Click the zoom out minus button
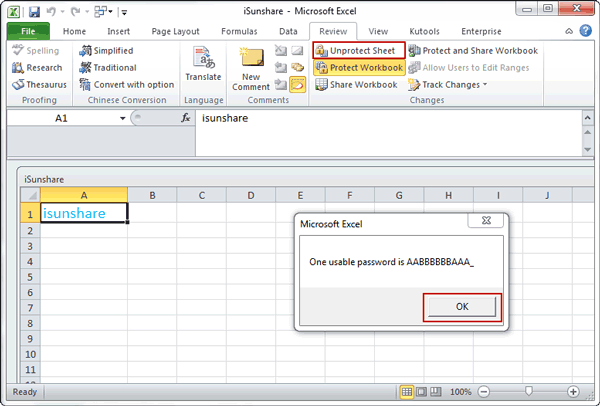The width and height of the screenshot is (600, 406). (484, 392)
